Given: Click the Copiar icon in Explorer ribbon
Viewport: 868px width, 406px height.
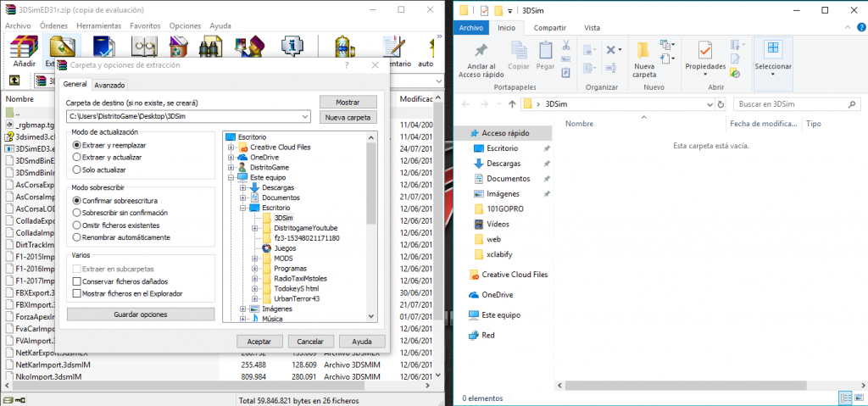Looking at the screenshot, I should click(519, 51).
